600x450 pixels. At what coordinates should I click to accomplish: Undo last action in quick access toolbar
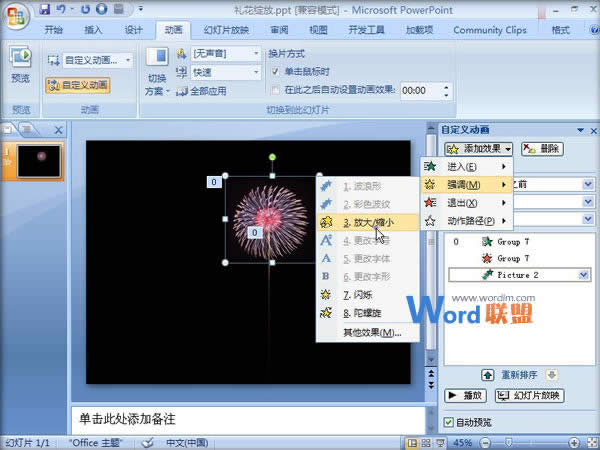click(x=61, y=9)
